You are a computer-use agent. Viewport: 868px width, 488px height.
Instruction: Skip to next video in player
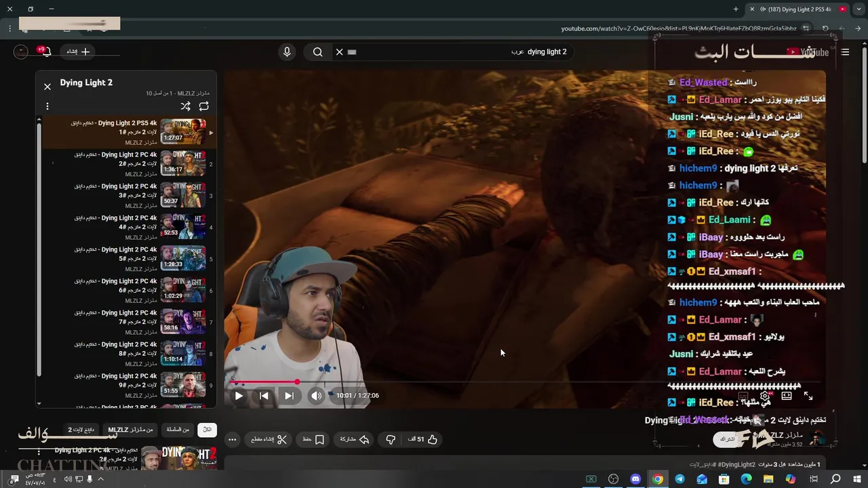(x=289, y=396)
